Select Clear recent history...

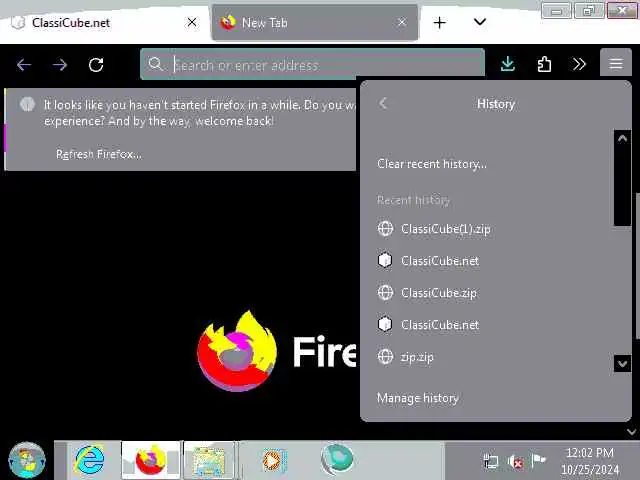click(x=431, y=164)
